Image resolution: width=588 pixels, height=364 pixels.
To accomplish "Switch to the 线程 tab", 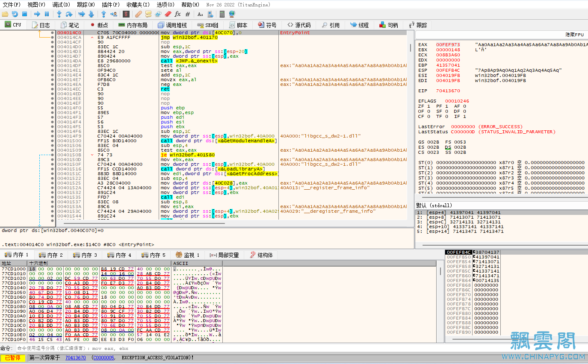I will pos(359,25).
